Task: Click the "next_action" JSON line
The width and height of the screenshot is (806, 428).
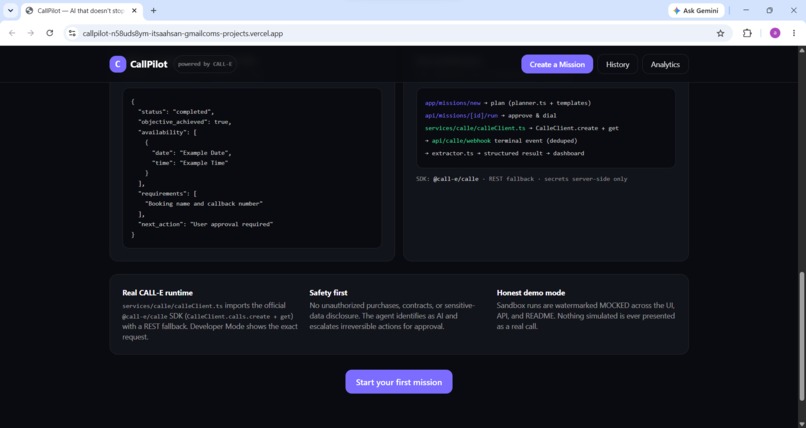Action: 206,224
